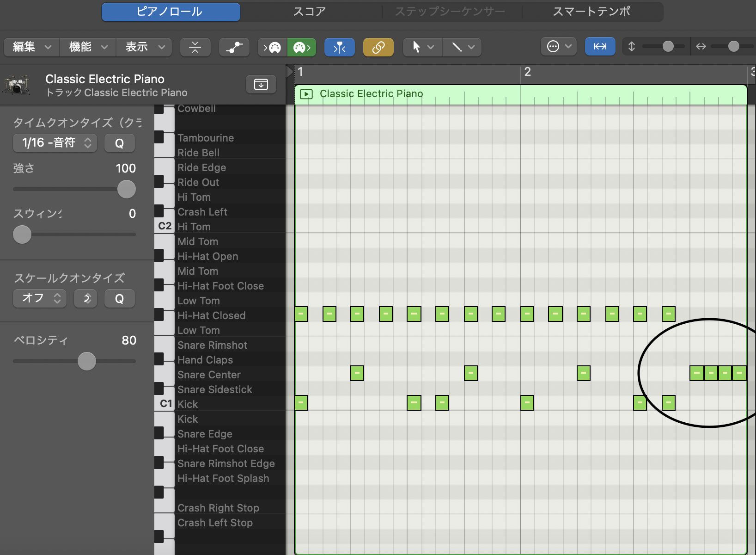Click the vertical zoom arrows icon
The height and width of the screenshot is (555, 756).
[632, 46]
